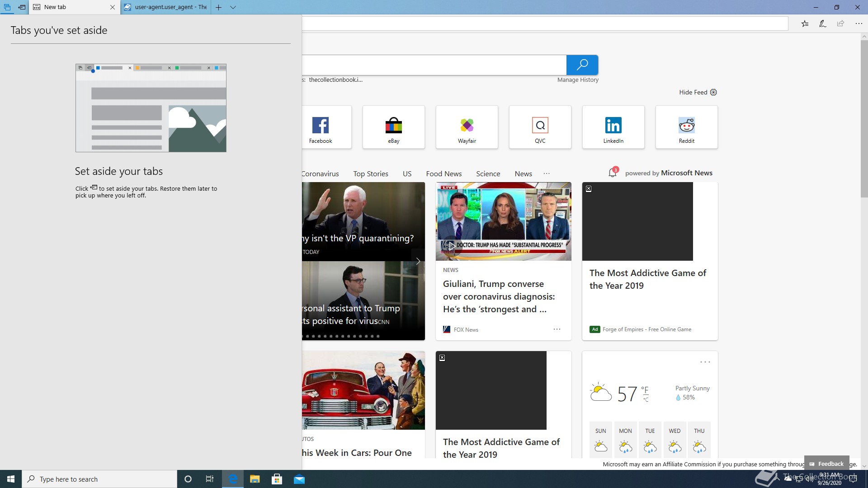
Task: Click Most Addictive Game headline beside news card
Action: [x=647, y=279]
